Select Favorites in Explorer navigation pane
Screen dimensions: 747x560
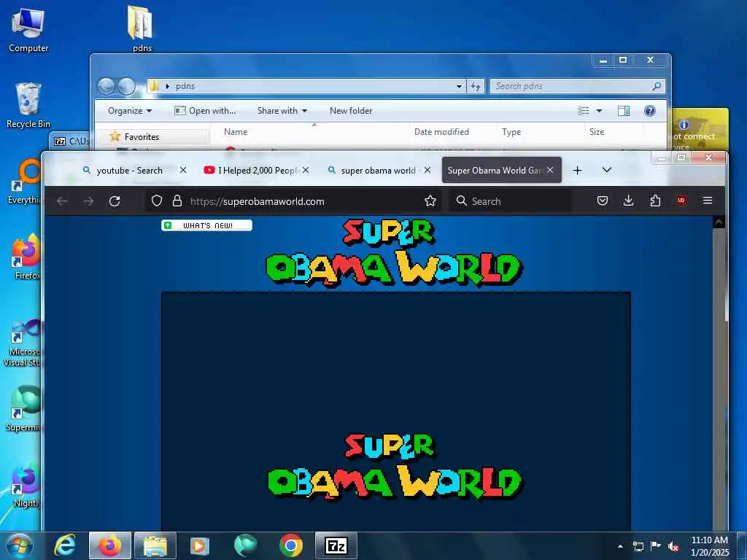tap(142, 136)
